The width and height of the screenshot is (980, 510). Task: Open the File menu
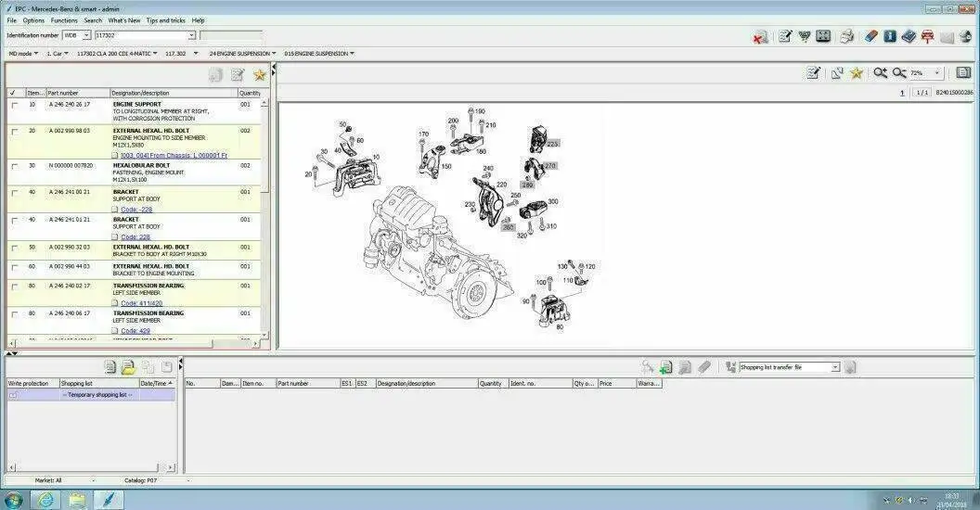(x=12, y=20)
